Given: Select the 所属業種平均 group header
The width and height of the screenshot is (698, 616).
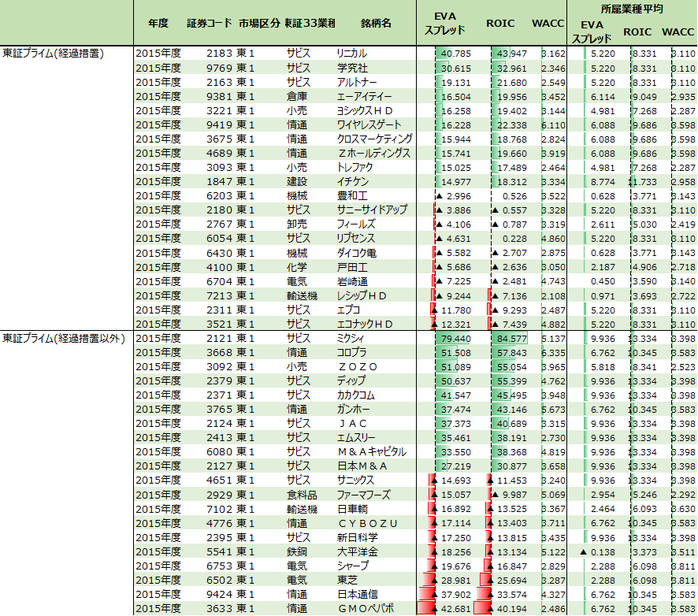Looking at the screenshot, I should 631,9.
